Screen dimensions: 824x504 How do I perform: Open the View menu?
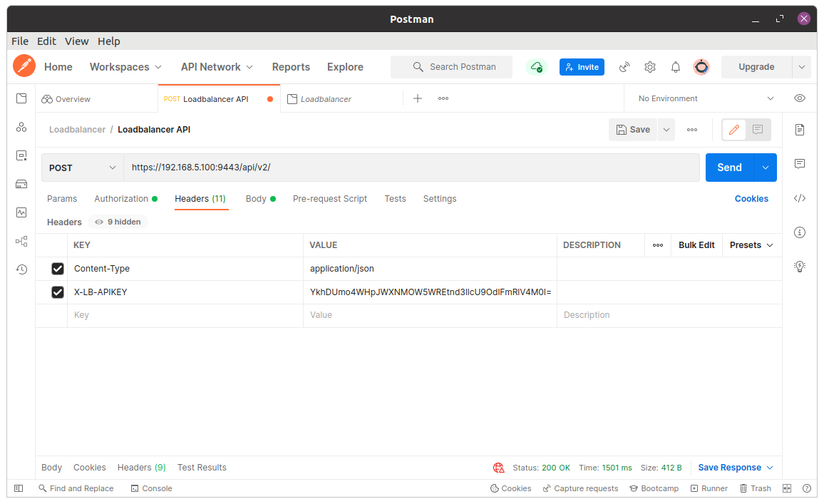pyautogui.click(x=77, y=41)
